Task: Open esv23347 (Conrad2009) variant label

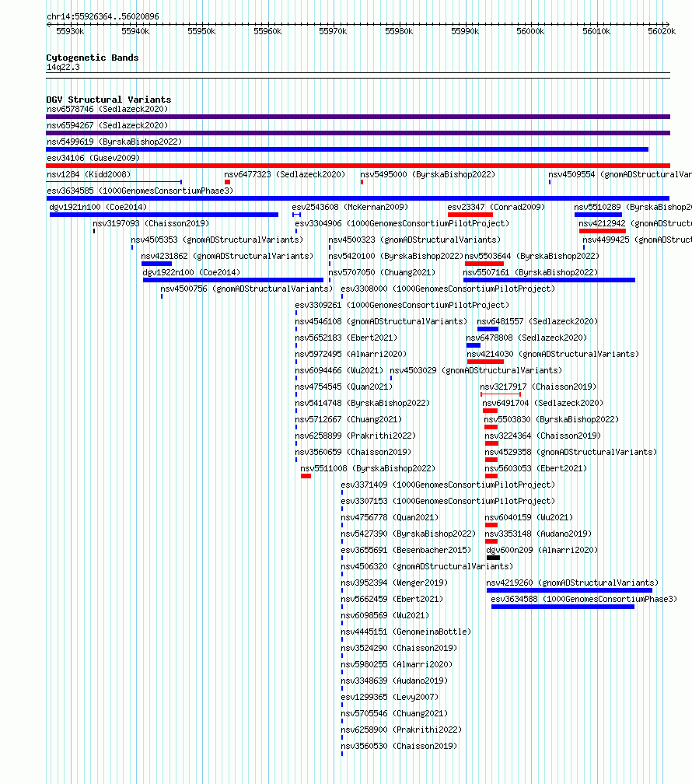Action: (496, 207)
